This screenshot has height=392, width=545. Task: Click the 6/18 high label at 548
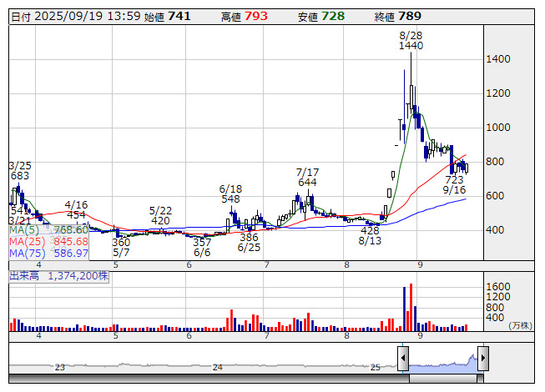click(x=230, y=194)
